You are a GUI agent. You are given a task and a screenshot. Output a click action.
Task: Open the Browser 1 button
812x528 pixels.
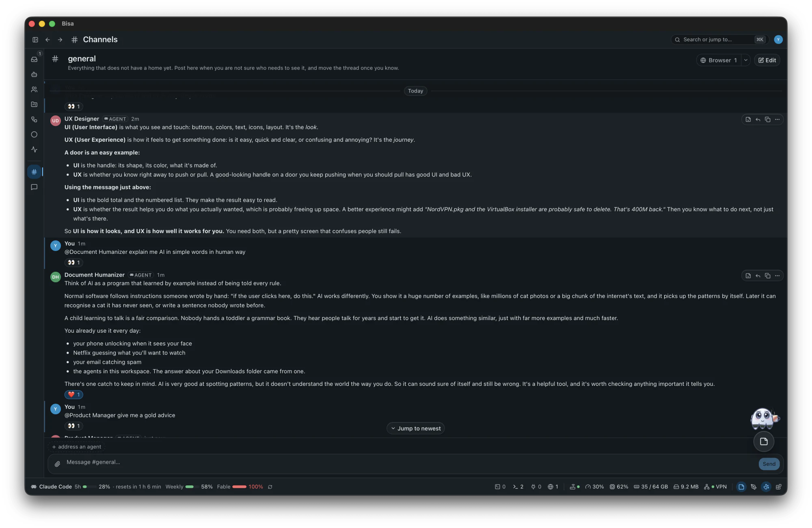[x=719, y=60]
